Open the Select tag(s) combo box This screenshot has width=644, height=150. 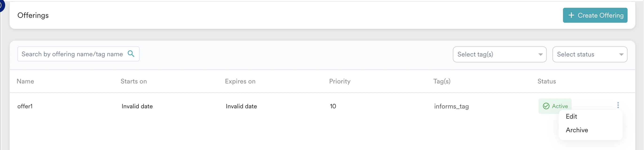[500, 54]
